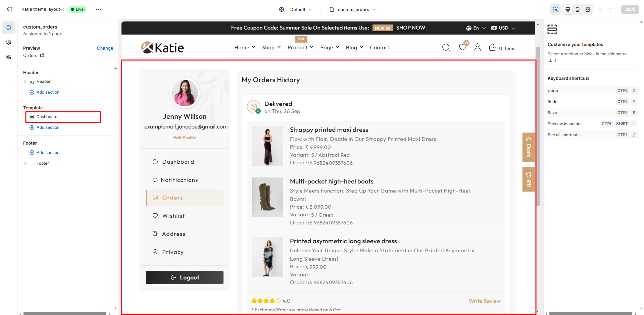The image size is (644, 315).
Task: Select Wishlist in the account menu
Action: [x=173, y=216]
